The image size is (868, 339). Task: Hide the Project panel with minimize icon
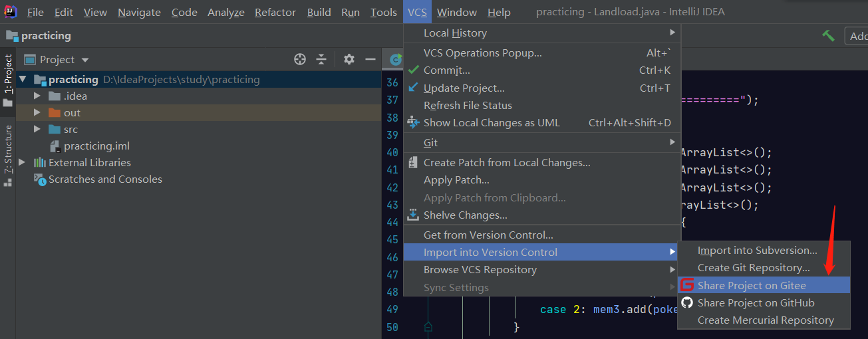click(x=370, y=60)
